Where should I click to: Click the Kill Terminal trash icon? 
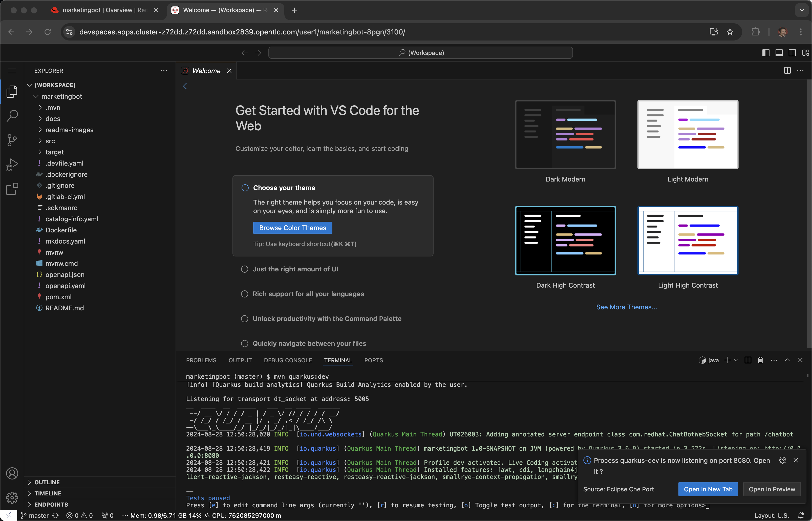[761, 360]
